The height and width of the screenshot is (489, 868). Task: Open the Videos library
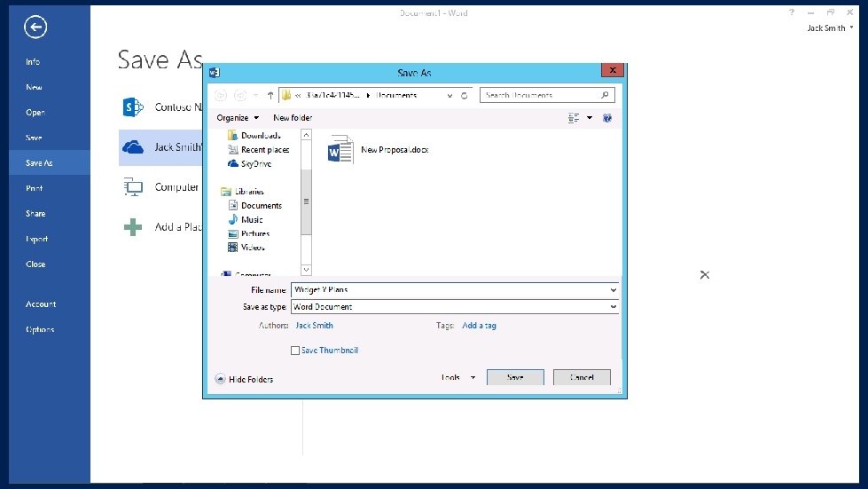(246, 248)
